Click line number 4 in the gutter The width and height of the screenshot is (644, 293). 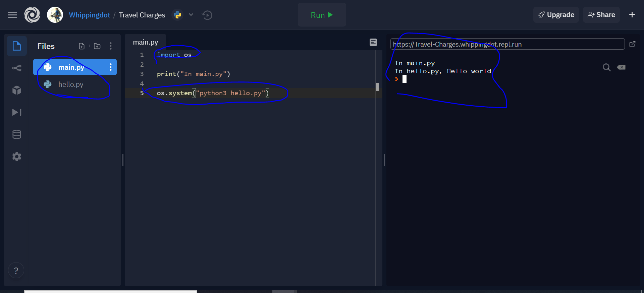(x=142, y=83)
